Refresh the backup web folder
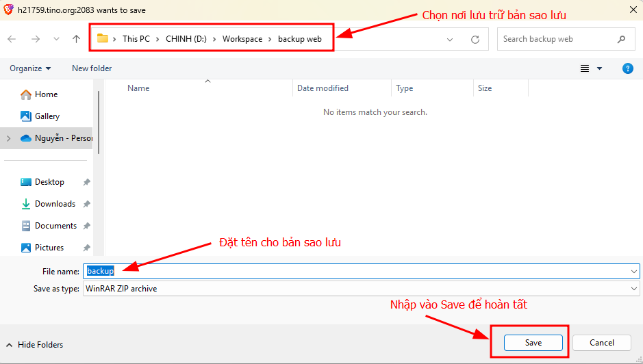Viewport: 643px width, 364px height. click(x=475, y=40)
